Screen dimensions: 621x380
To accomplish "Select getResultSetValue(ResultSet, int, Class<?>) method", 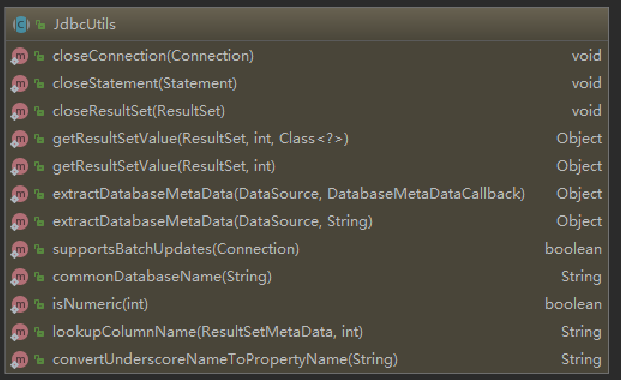I will pos(200,139).
